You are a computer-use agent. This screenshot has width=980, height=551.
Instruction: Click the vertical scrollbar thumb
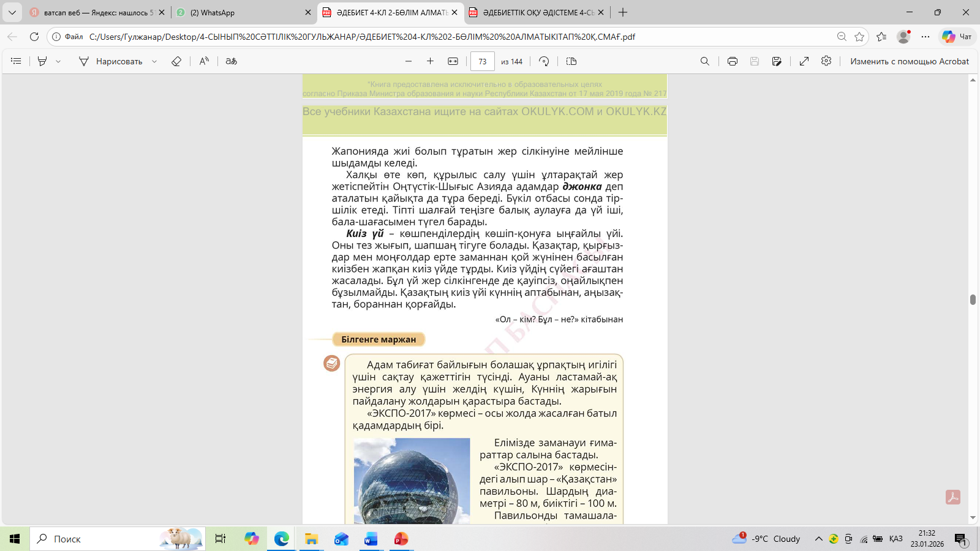tap(973, 299)
